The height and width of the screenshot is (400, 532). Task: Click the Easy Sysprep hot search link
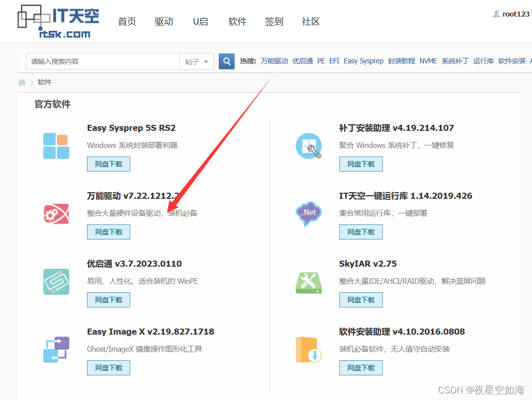pyautogui.click(x=364, y=61)
